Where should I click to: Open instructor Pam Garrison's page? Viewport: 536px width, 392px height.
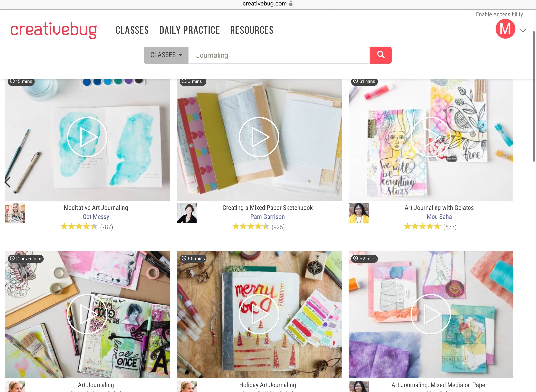pyautogui.click(x=268, y=217)
